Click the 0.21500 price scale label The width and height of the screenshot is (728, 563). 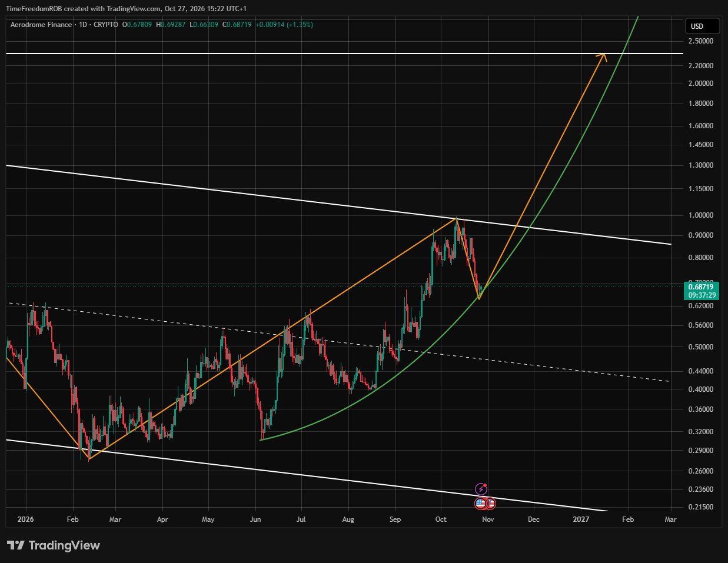click(700, 507)
